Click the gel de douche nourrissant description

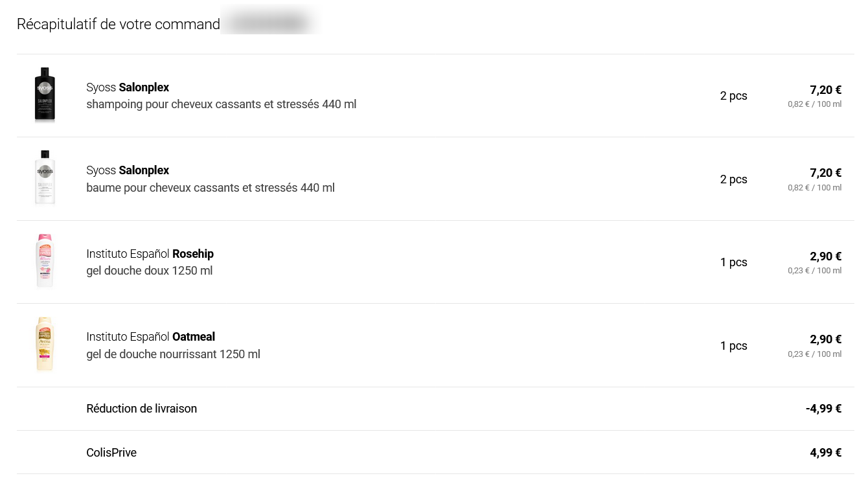173,354
